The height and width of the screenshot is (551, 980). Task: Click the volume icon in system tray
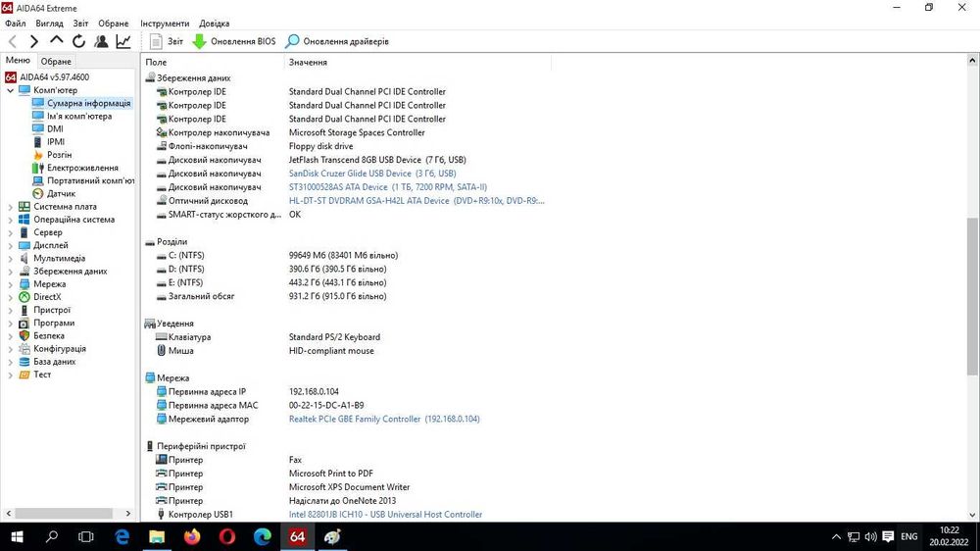pyautogui.click(x=870, y=536)
